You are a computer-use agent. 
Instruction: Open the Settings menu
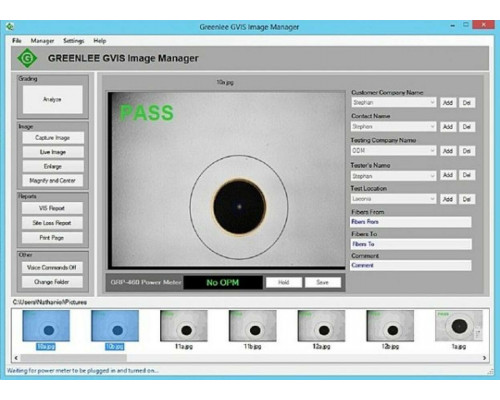tap(74, 41)
